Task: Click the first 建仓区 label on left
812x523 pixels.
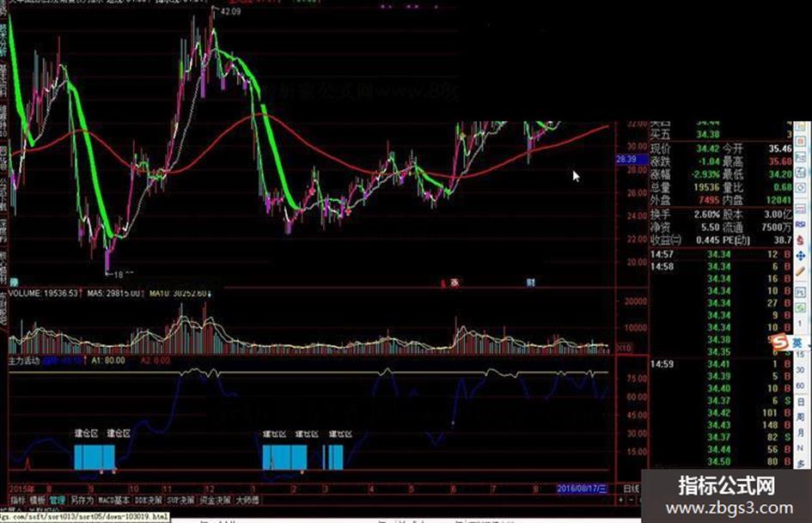Action: [86, 434]
